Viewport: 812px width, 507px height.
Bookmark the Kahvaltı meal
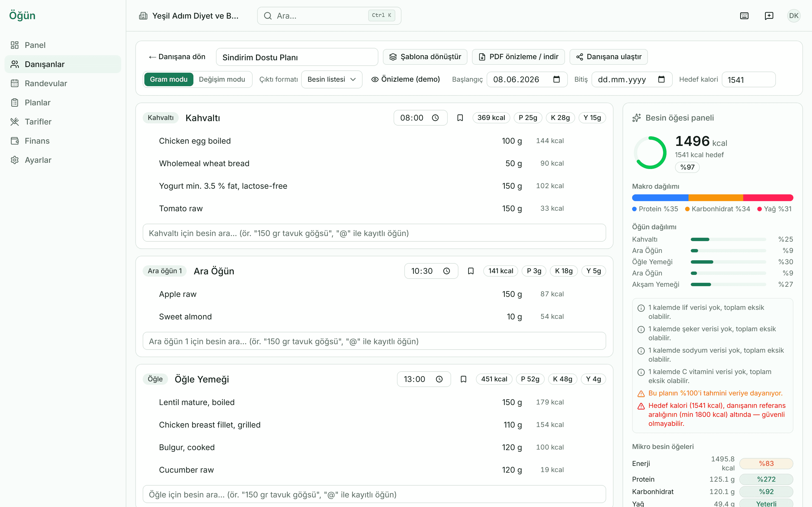(460, 118)
